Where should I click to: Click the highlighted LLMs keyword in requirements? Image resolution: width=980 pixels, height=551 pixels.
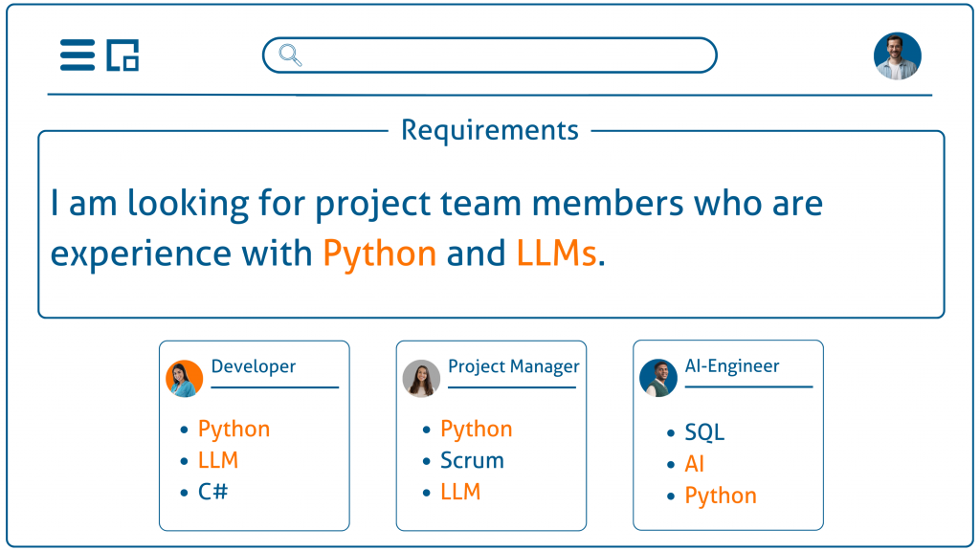coord(556,253)
